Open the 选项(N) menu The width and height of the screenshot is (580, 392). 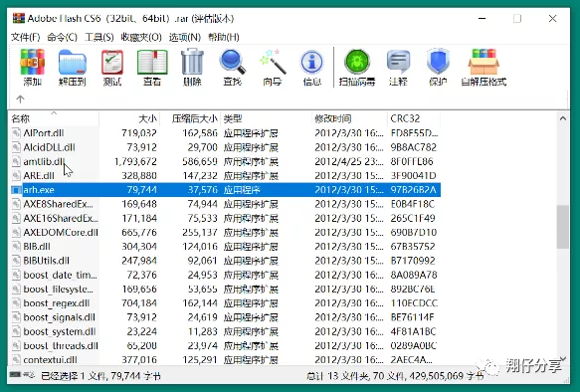[185, 37]
